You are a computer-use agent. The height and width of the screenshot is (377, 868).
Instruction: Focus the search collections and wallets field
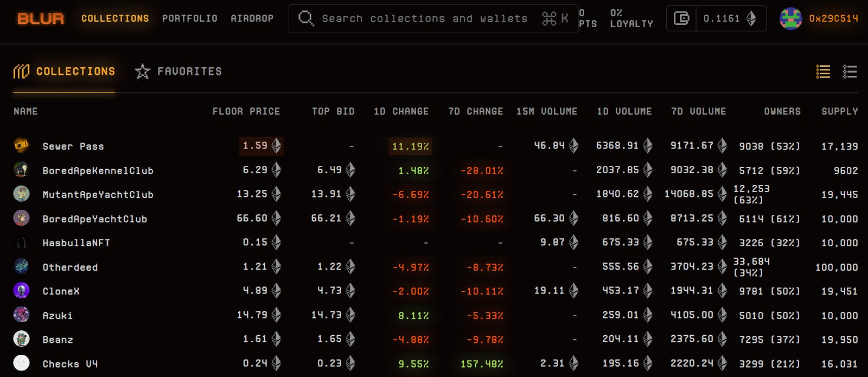pyautogui.click(x=433, y=18)
